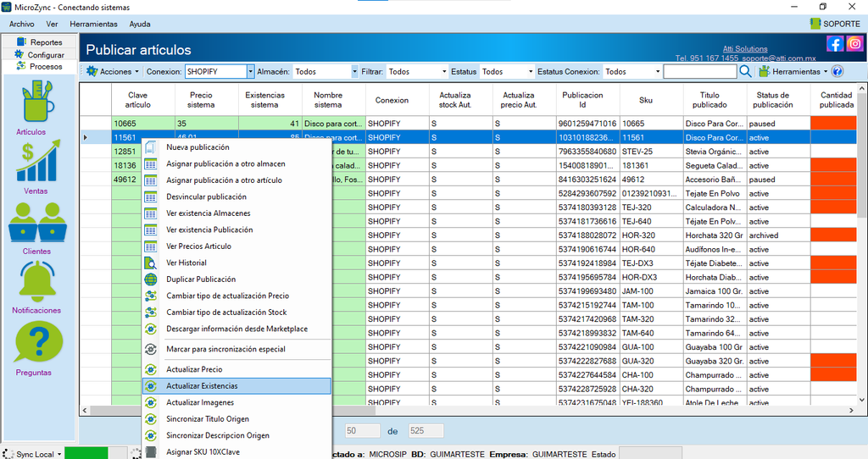Click the Asignar SKU 10XClave icon
The height and width of the screenshot is (459, 868).
coord(151,452)
